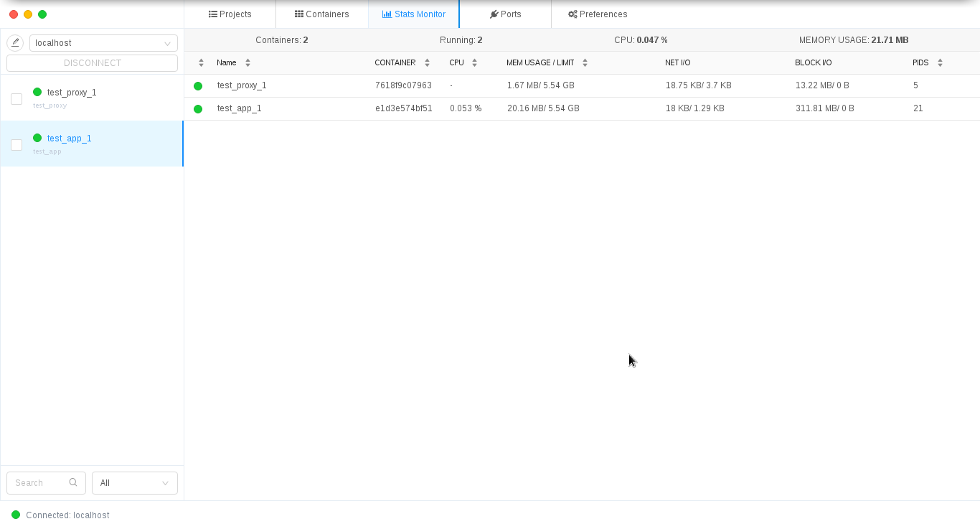Sort by MEM USAGE / LIMIT column arrows
This screenshot has width=980, height=529.
[585, 63]
